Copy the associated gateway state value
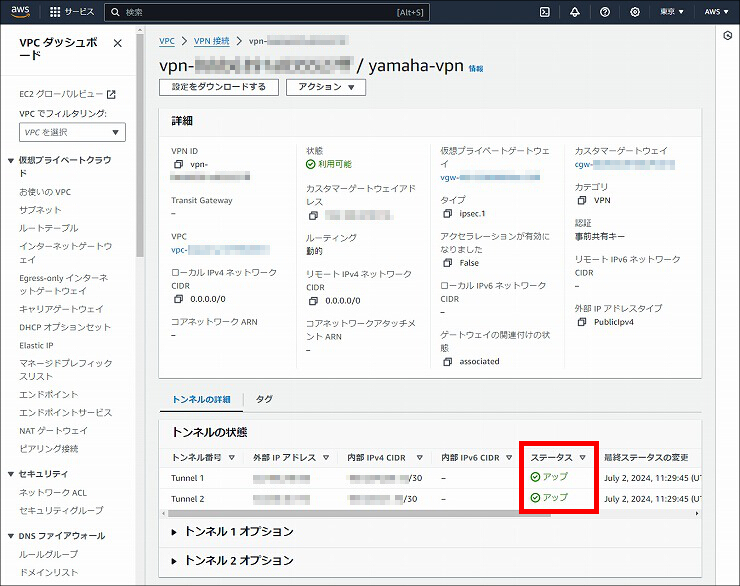740x586 pixels. [447, 362]
